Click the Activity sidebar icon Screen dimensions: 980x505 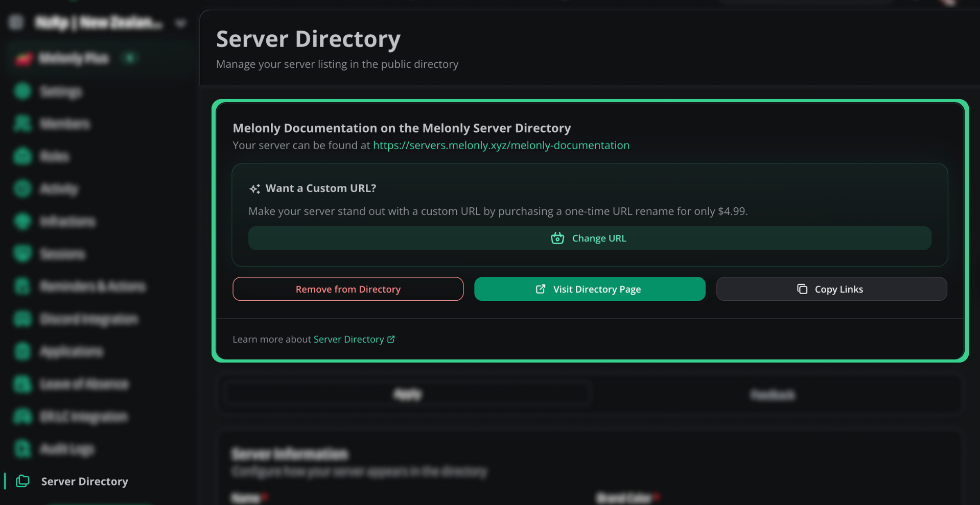coord(22,188)
